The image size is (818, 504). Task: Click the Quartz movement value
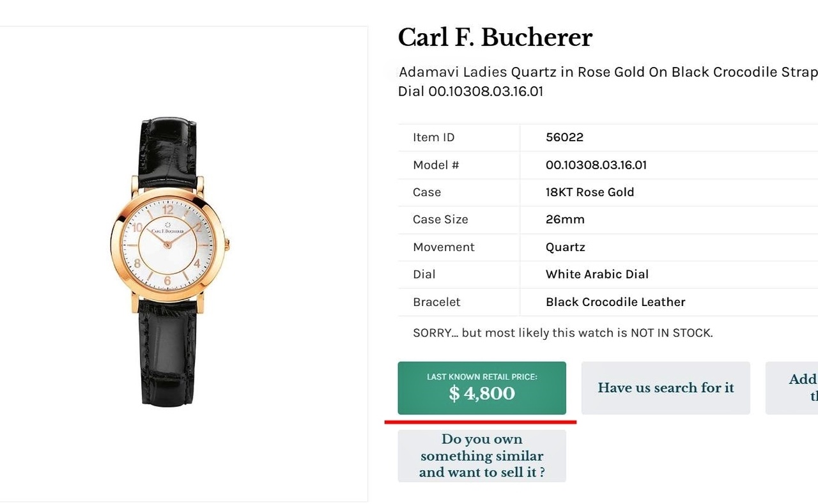pos(565,247)
